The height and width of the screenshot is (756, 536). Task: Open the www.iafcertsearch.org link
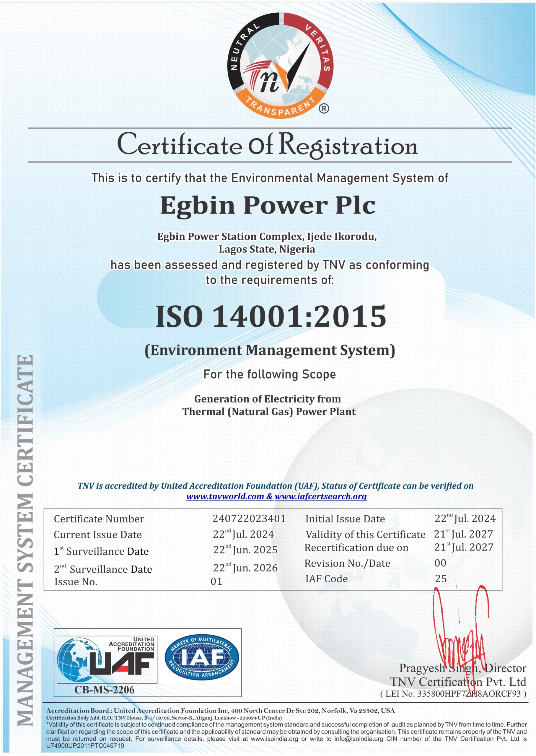click(320, 496)
